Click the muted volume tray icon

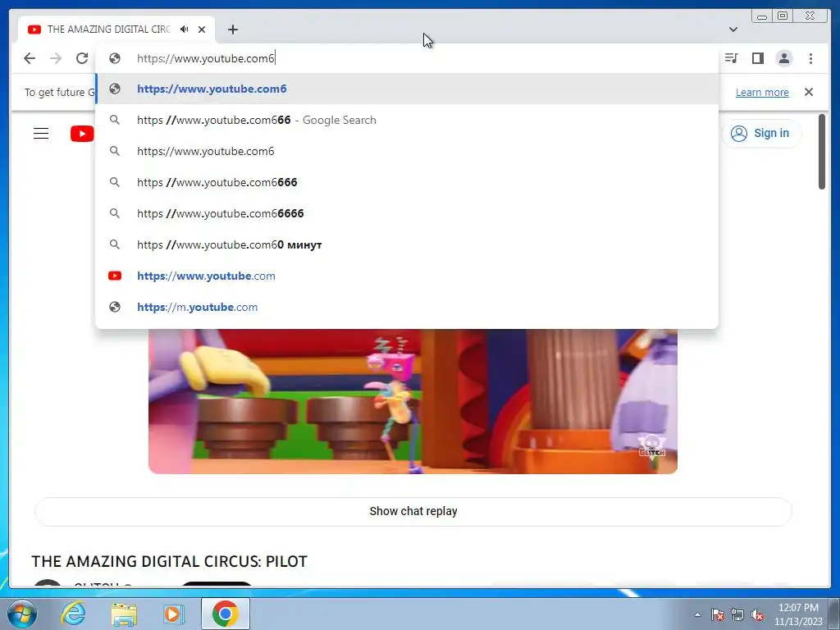point(757,614)
